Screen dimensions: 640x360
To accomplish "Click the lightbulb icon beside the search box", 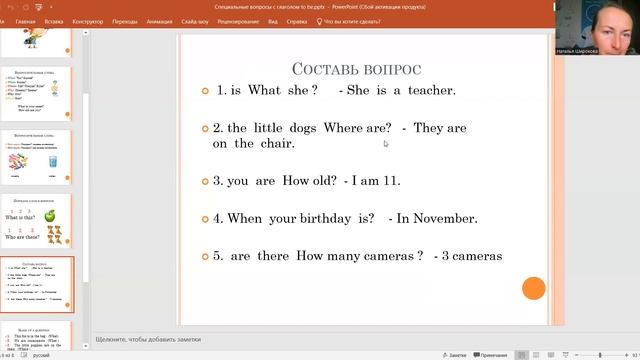I will 319,22.
